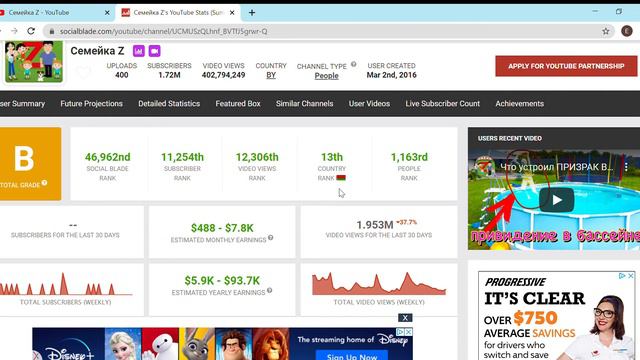Image resolution: width=640 pixels, height=360 pixels.
Task: Open the User Summary tab
Action: tap(22, 104)
